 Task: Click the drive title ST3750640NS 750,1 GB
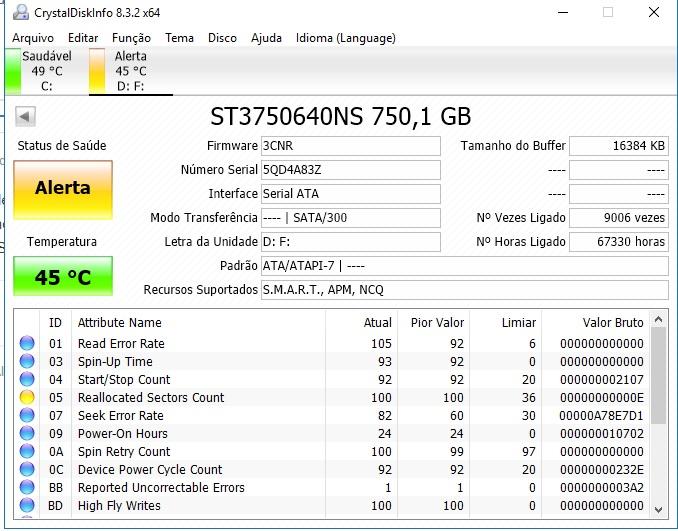[x=340, y=116]
